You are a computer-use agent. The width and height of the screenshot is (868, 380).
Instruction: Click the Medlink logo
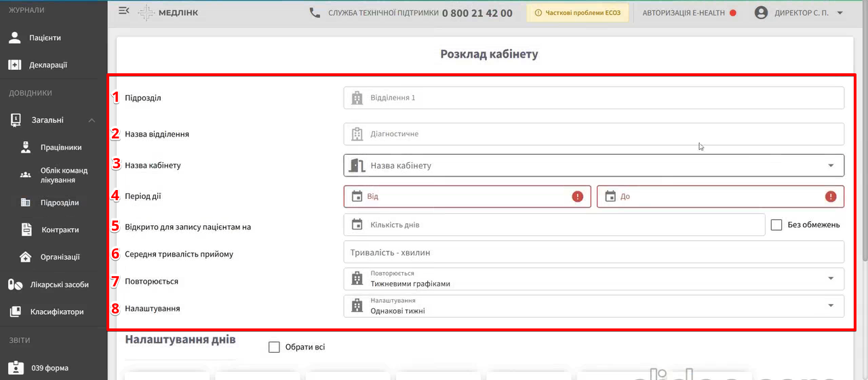(x=168, y=12)
